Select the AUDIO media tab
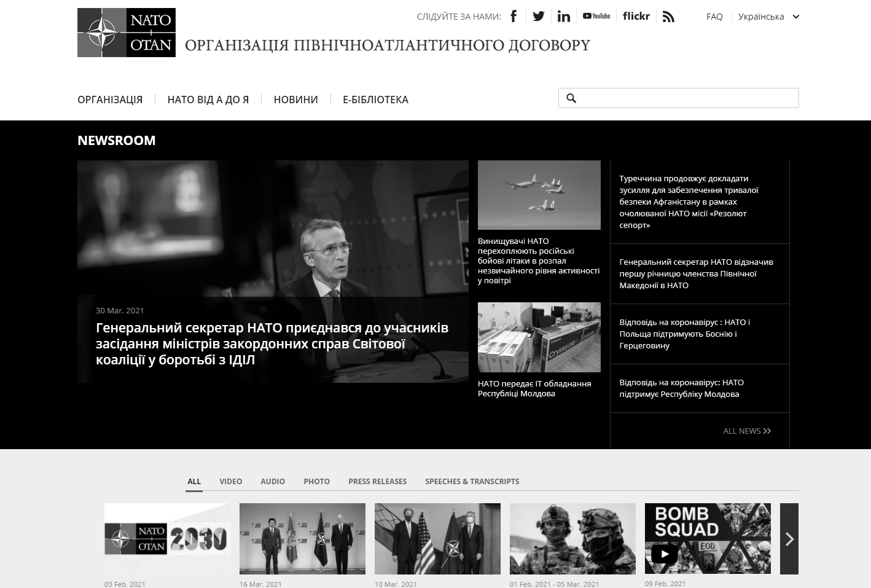The width and height of the screenshot is (871, 588). click(273, 482)
